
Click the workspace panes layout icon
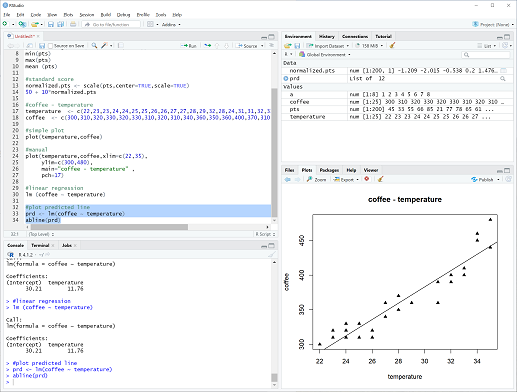[150, 24]
